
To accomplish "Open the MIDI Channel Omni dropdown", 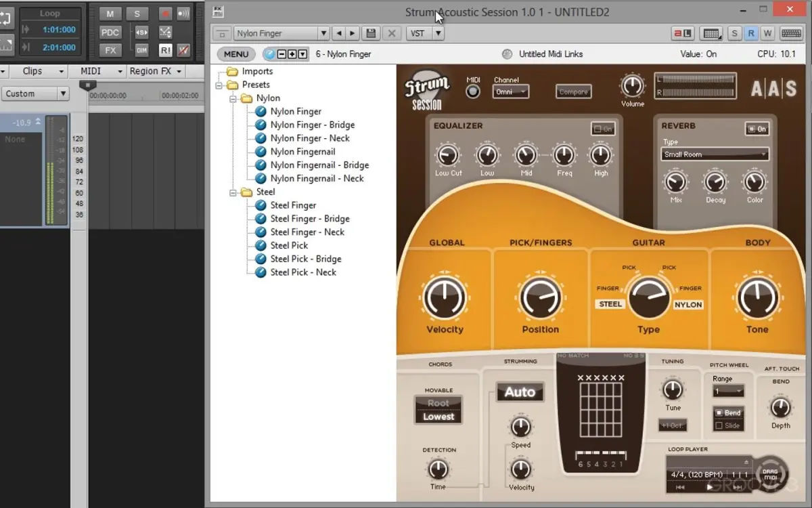I will pos(510,91).
